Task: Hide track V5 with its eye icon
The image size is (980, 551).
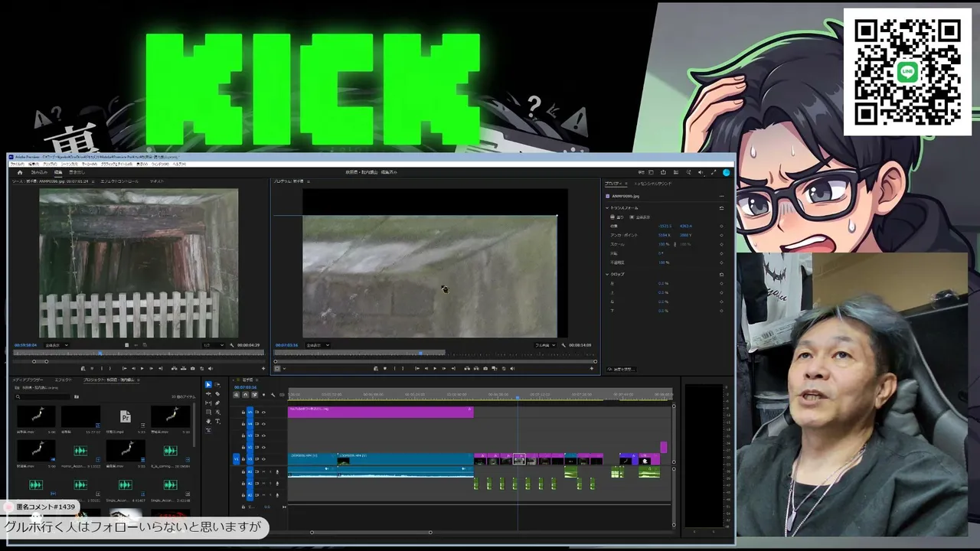Action: coord(263,412)
